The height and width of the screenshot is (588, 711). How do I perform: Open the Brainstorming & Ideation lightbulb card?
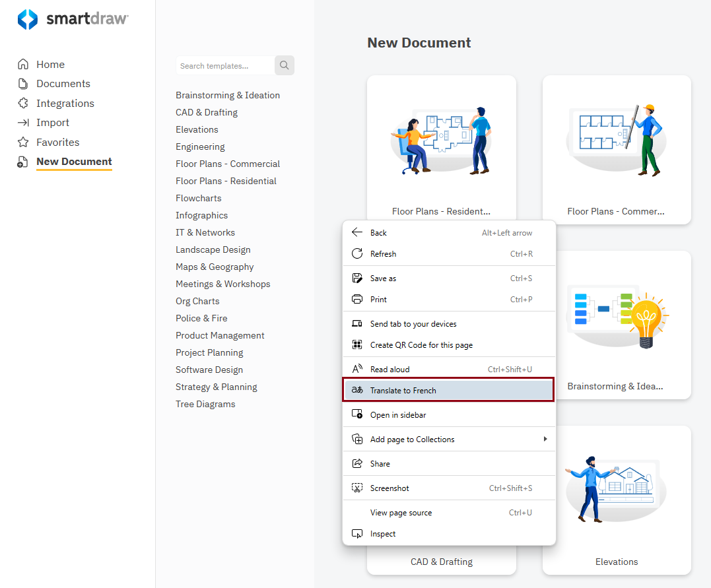617,325
